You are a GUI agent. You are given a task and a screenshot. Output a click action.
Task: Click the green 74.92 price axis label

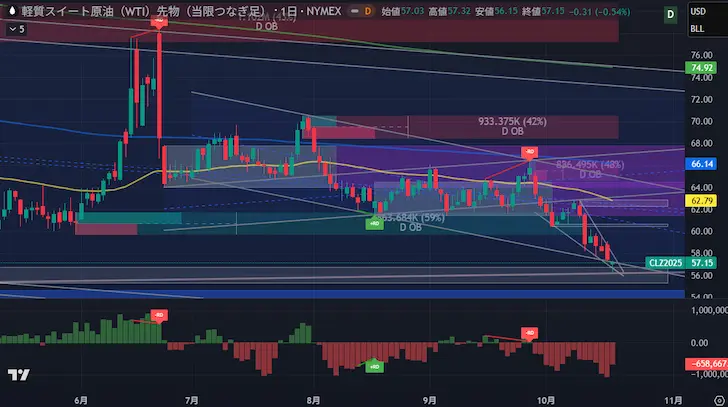tap(700, 68)
